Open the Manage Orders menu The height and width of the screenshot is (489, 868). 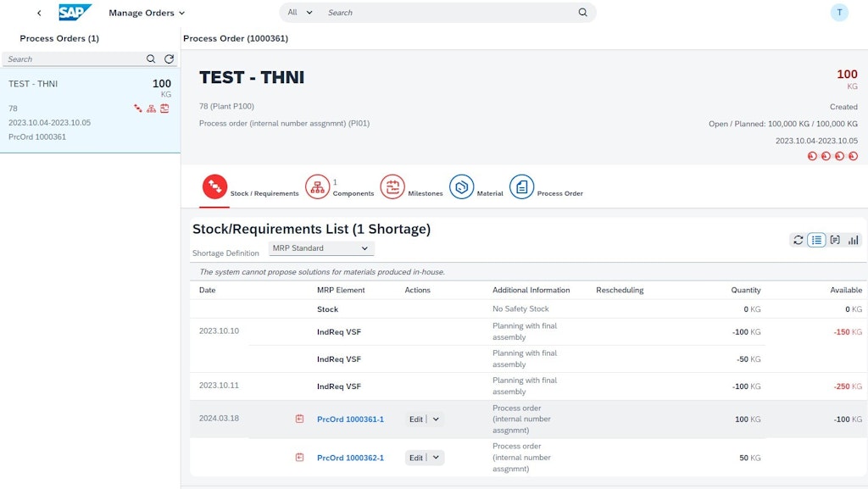144,13
